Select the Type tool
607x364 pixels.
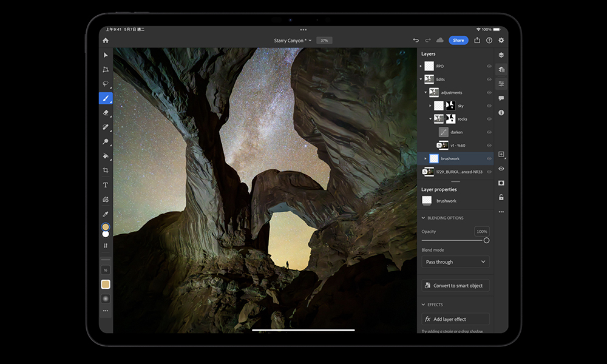pos(106,185)
